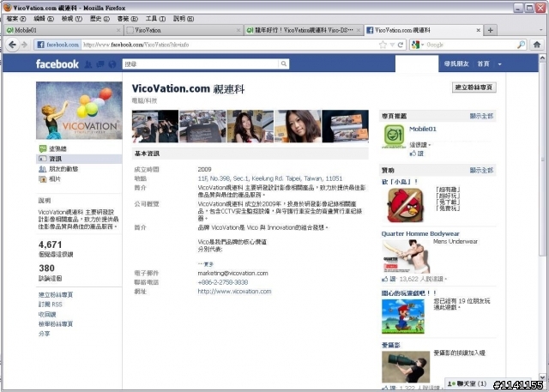Screen dimensions: 549x392
Task: Open the http://www.vicovation.com website link
Action: click(234, 291)
